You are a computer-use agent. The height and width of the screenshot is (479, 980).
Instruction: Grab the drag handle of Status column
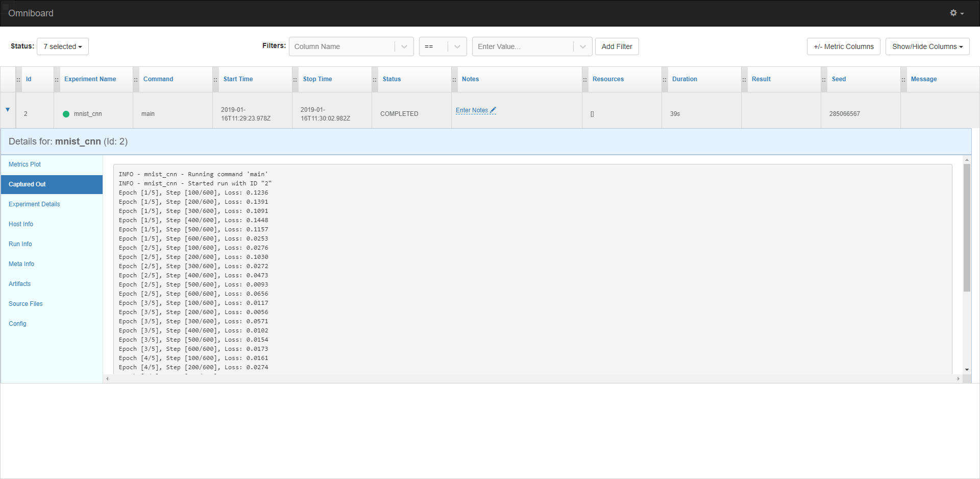[375, 80]
